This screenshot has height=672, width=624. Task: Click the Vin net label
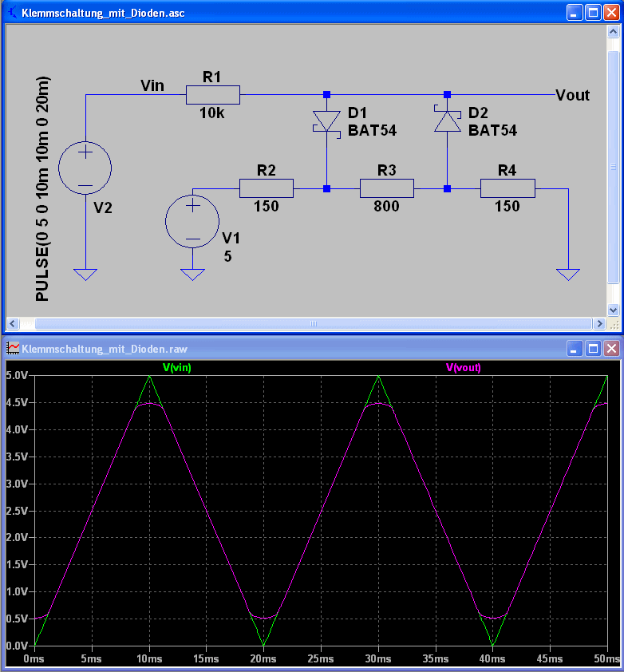152,85
